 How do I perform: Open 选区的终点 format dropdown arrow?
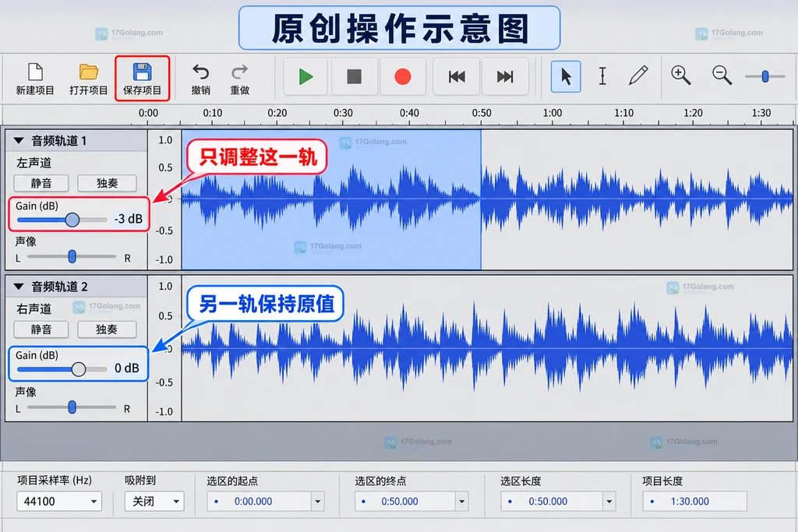[461, 502]
